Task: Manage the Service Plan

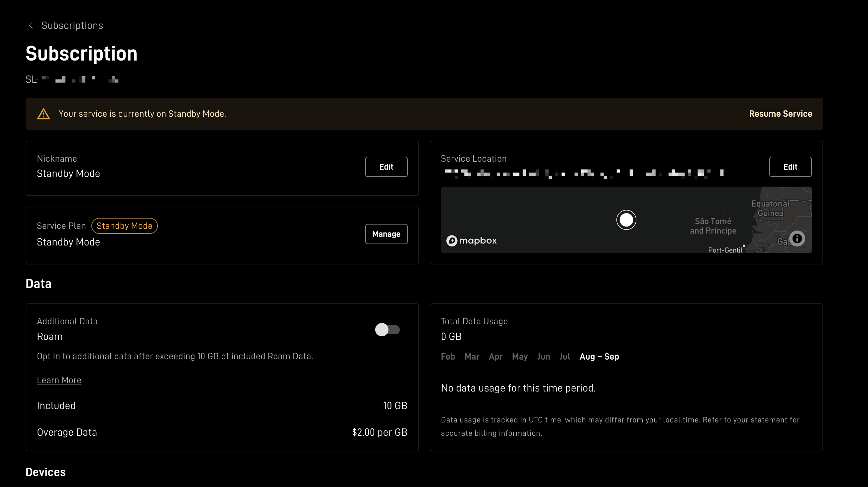Action: [x=386, y=234]
